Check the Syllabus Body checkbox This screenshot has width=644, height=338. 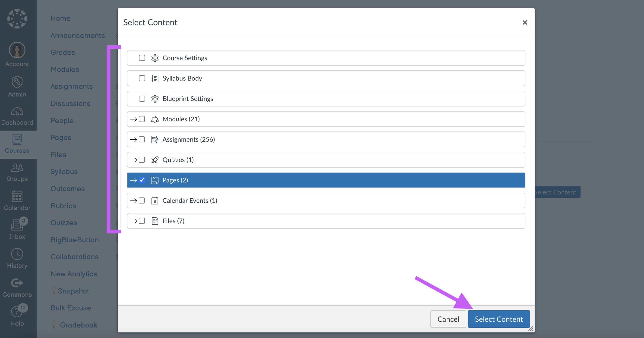coord(142,78)
